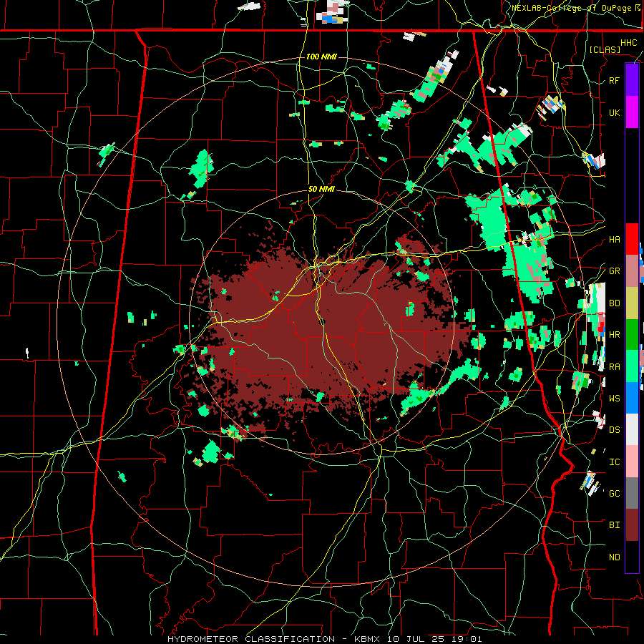644x644 pixels.
Task: Click the 50 NMI range ring label
Action: tap(321, 189)
